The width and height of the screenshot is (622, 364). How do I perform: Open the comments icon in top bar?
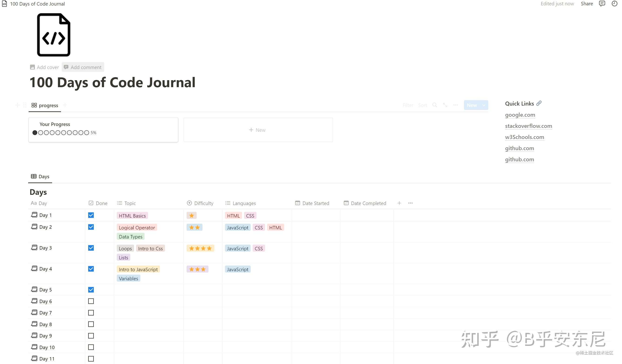(x=602, y=4)
